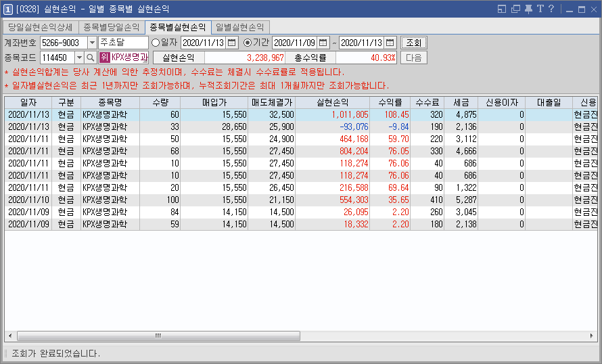Open calendar for the single date field
The width and height of the screenshot is (602, 364).
pos(231,43)
